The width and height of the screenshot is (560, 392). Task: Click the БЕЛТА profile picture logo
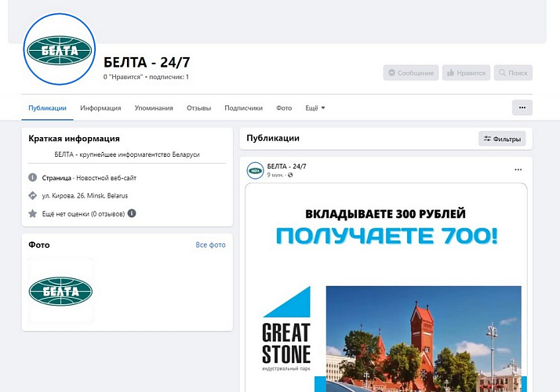point(60,49)
